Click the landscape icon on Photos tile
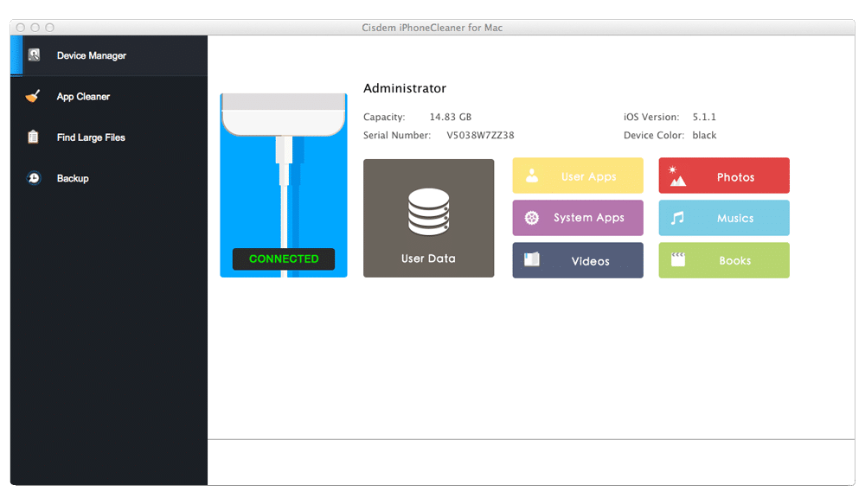Screen dimensions: 865x504 pos(677,176)
